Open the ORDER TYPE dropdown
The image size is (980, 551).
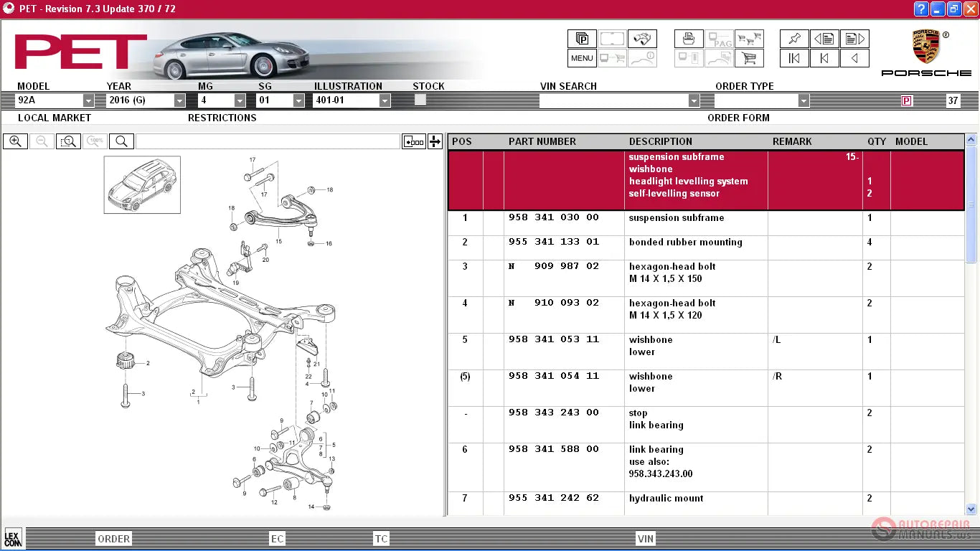pyautogui.click(x=804, y=101)
